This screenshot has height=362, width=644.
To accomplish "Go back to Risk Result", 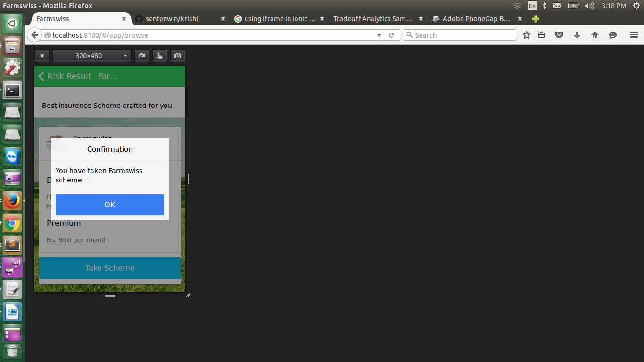I will coord(65,76).
